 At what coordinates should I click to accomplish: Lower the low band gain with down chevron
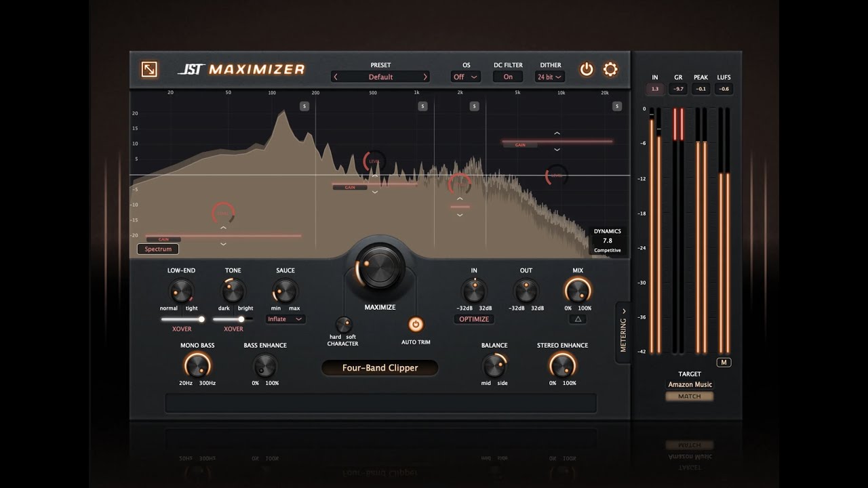click(223, 244)
